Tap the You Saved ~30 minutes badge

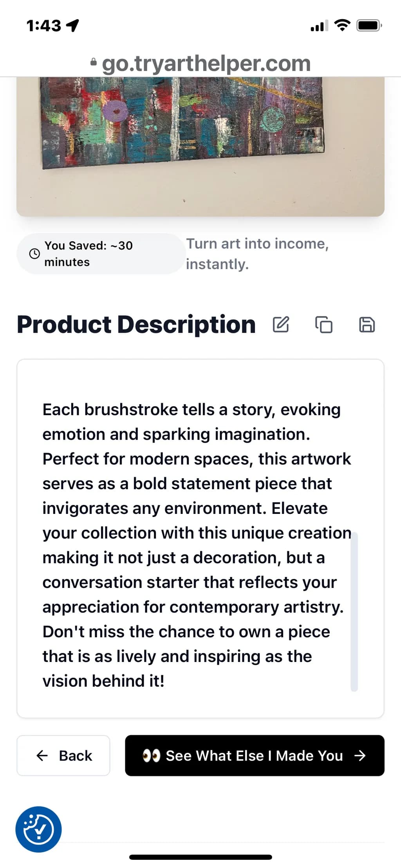click(101, 253)
